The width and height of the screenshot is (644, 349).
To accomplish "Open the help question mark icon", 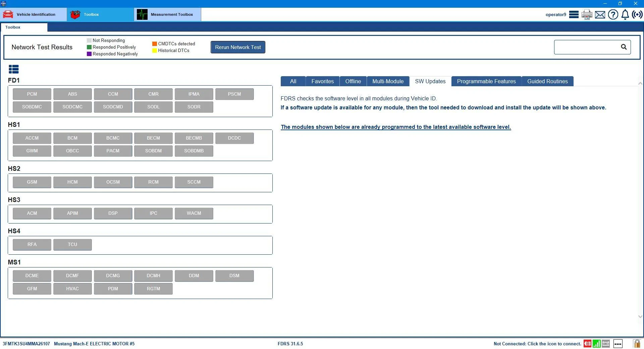I will (613, 14).
